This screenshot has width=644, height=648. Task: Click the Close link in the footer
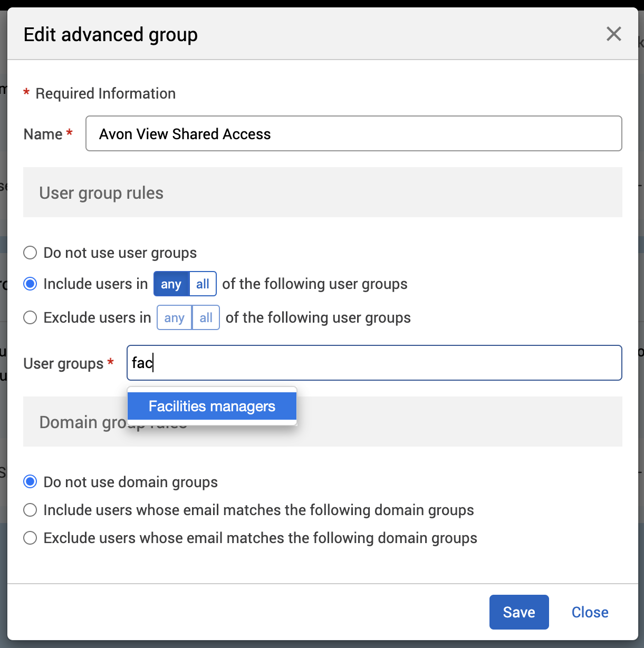(x=590, y=613)
